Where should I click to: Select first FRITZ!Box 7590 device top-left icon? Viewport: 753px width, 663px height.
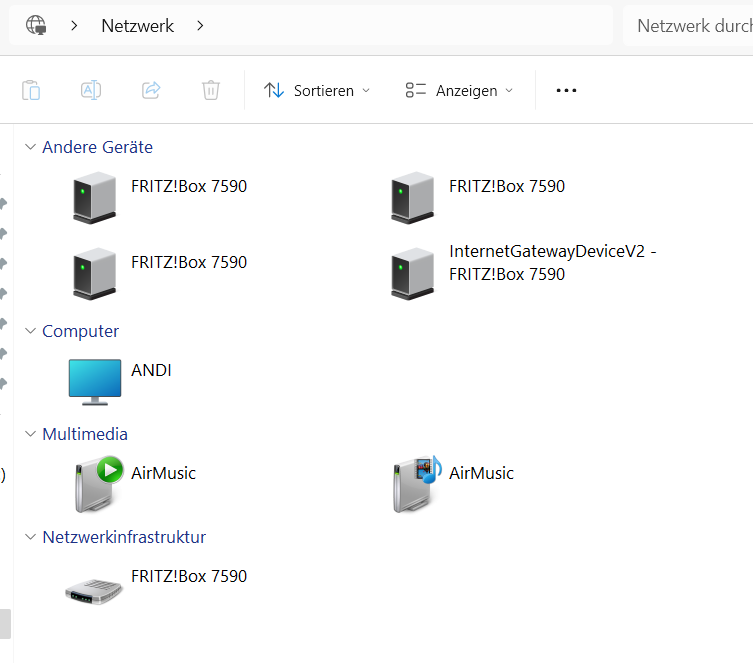(95, 197)
